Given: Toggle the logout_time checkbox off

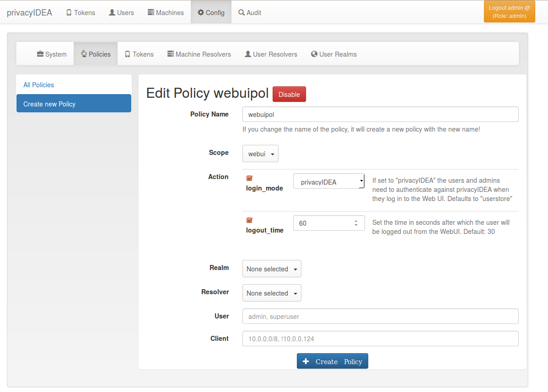Looking at the screenshot, I should click(249, 220).
